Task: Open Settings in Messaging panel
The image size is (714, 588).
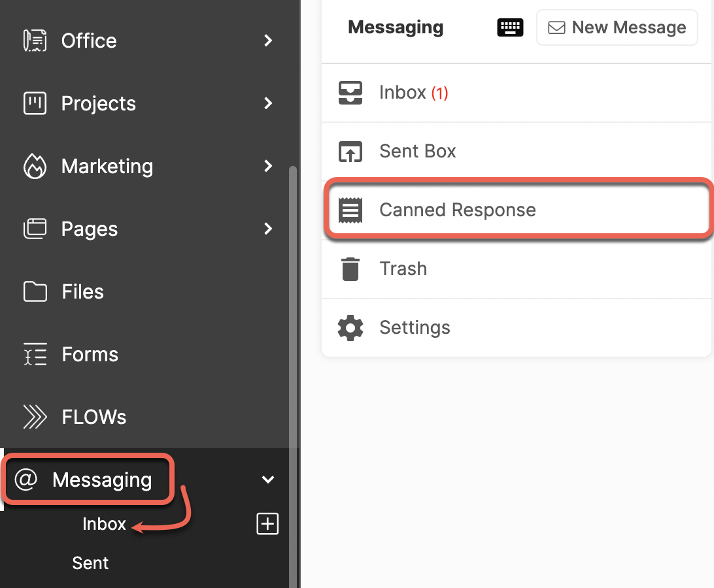Action: point(517,327)
